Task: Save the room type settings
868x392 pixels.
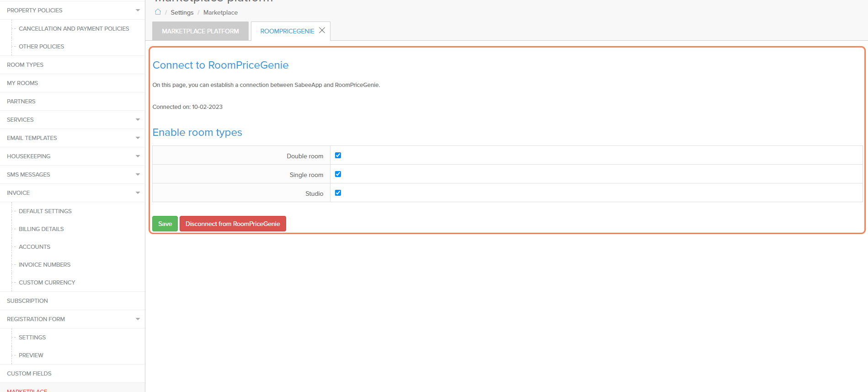Action: (165, 224)
